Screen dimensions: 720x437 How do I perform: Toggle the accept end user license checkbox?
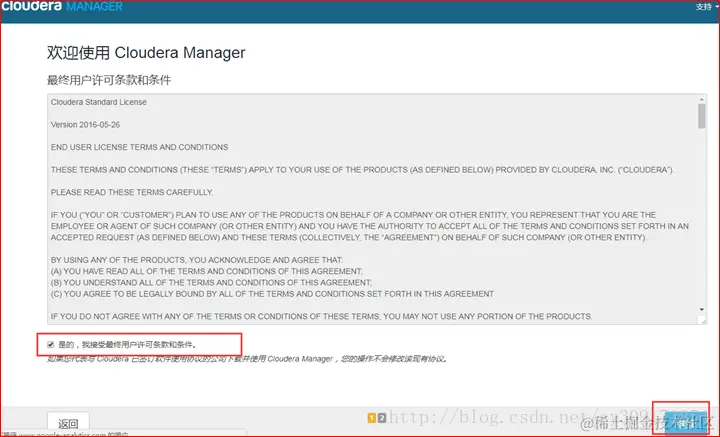pyautogui.click(x=51, y=344)
